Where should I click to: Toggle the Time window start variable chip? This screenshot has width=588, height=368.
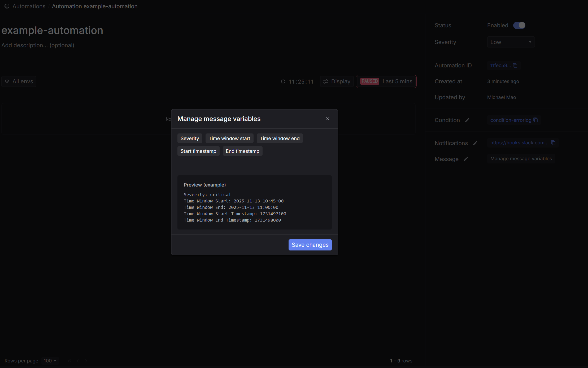point(229,138)
